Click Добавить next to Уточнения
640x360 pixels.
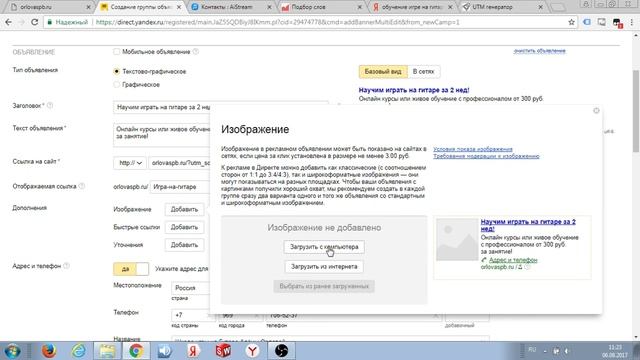click(184, 245)
